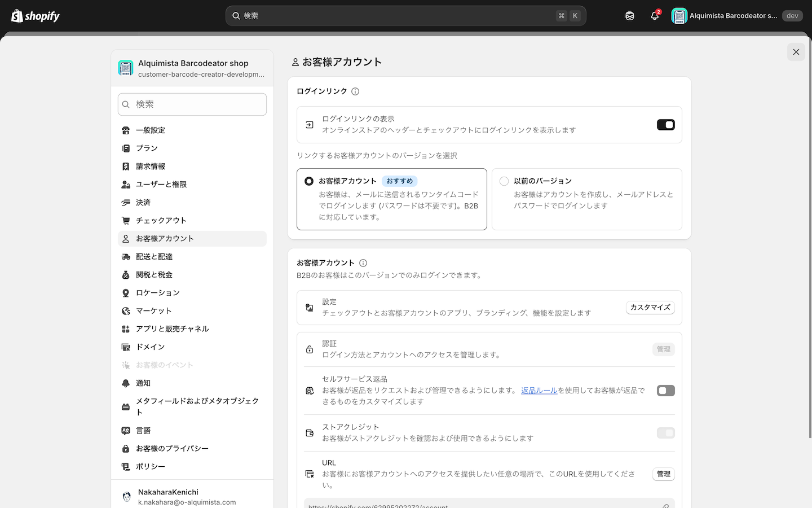
Task: Open the 返品ルール link
Action: [x=539, y=391]
